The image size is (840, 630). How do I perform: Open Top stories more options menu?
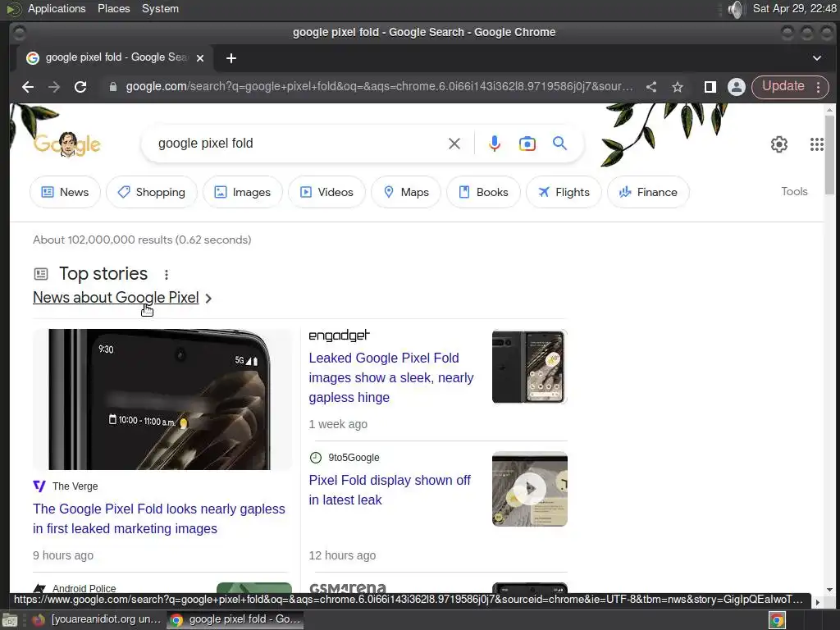click(x=167, y=275)
